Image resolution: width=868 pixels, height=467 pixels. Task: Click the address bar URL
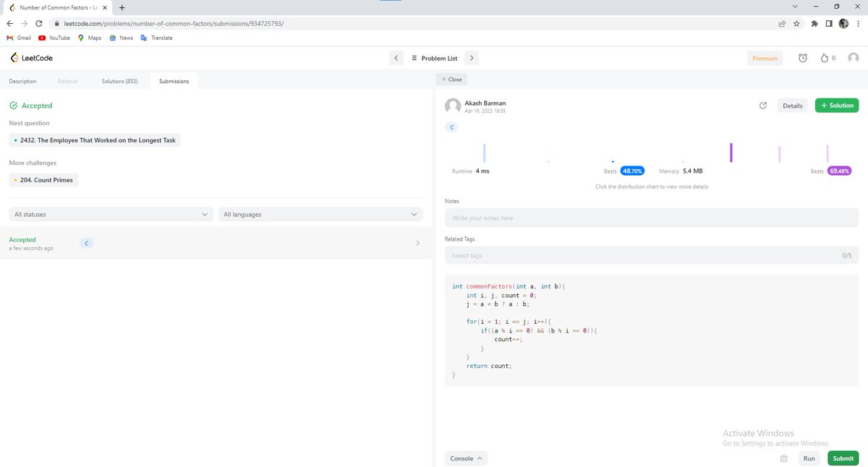173,23
